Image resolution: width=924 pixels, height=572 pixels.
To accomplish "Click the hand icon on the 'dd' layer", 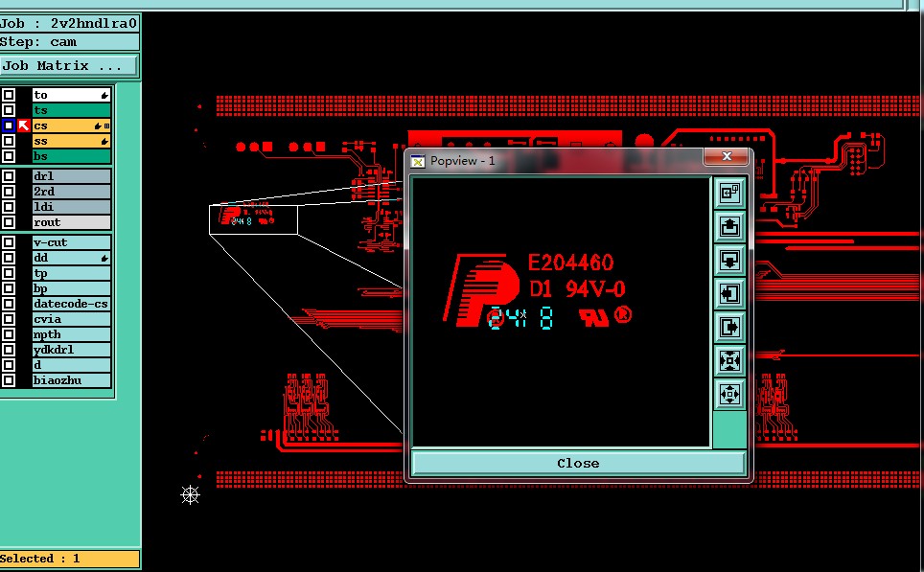I will coord(104,258).
